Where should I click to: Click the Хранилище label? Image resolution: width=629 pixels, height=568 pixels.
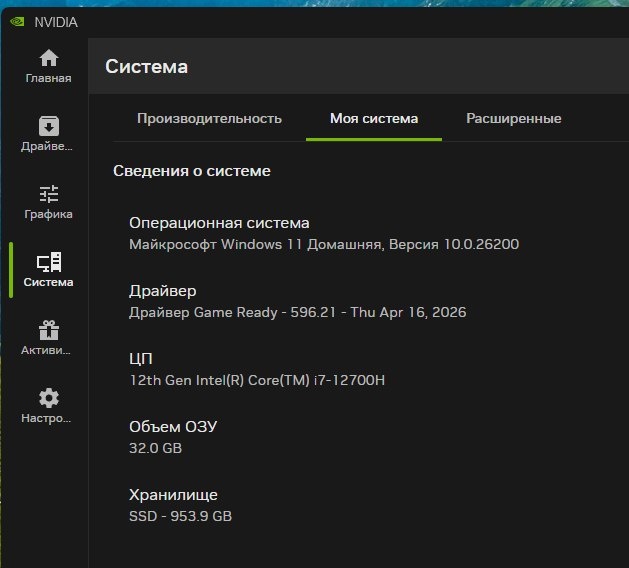tap(173, 495)
